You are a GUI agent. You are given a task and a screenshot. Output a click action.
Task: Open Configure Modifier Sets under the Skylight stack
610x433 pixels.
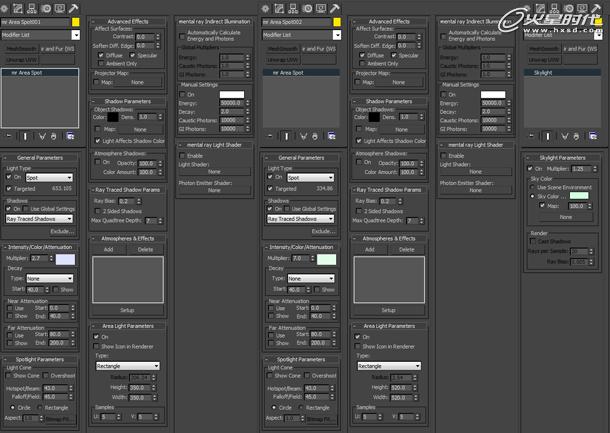[x=593, y=136]
